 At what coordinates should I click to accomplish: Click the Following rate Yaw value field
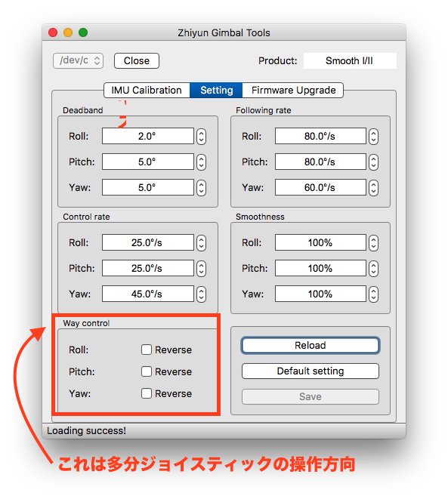click(x=320, y=187)
